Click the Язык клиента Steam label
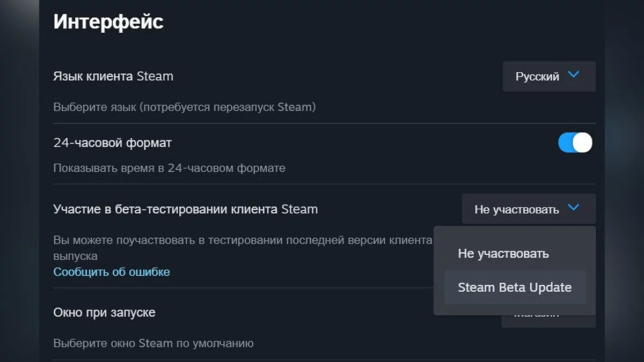The image size is (644, 362). (113, 76)
